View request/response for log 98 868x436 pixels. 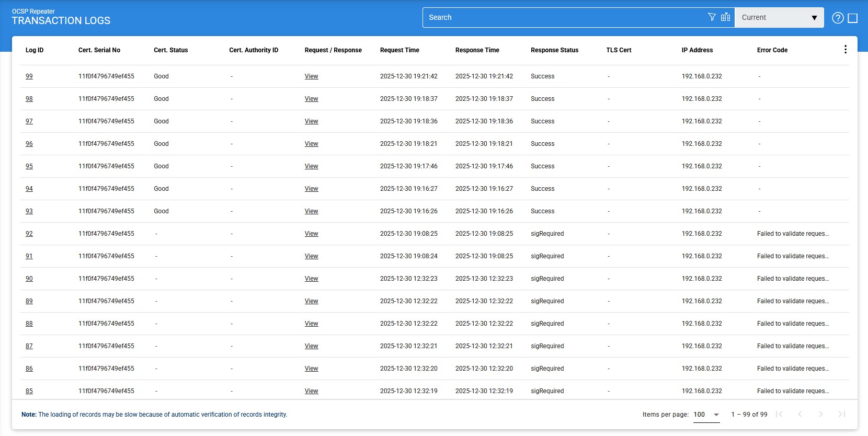[311, 99]
